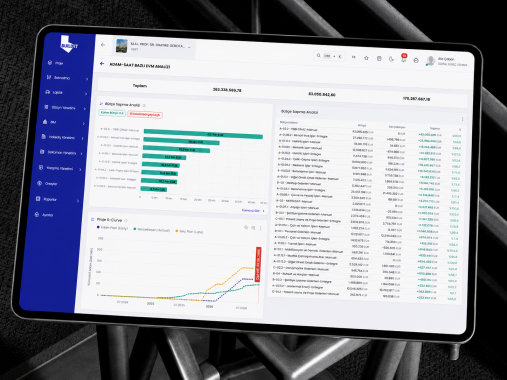Click the project building thumbnail
Viewport: 507px width, 380px height.
[x=121, y=46]
